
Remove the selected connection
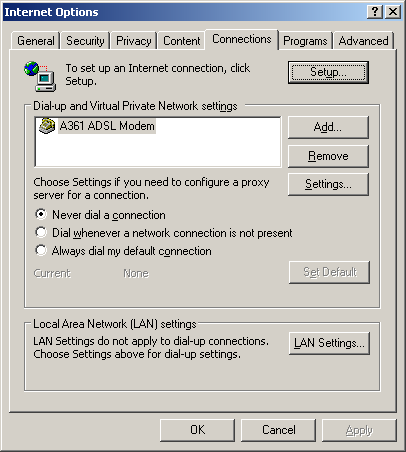coord(328,156)
